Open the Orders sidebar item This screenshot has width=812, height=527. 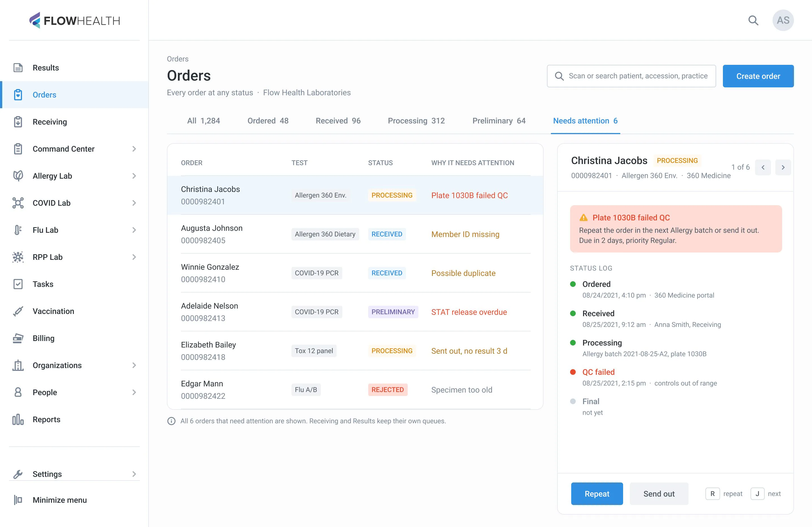(x=74, y=94)
